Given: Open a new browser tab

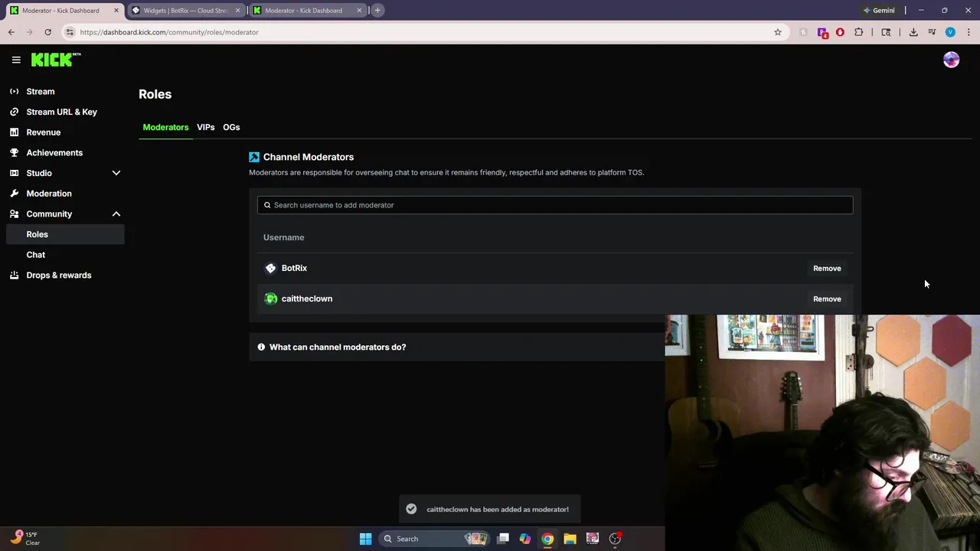Looking at the screenshot, I should click(x=377, y=10).
